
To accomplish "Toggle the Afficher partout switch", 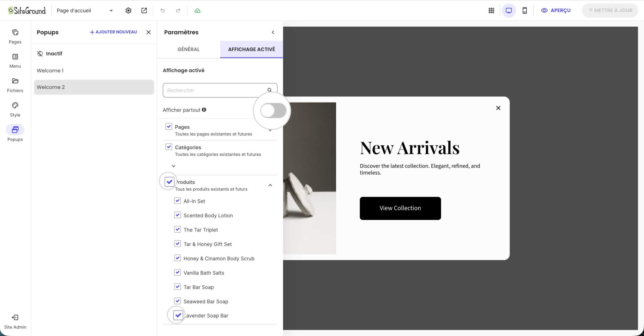I will 273,111.
